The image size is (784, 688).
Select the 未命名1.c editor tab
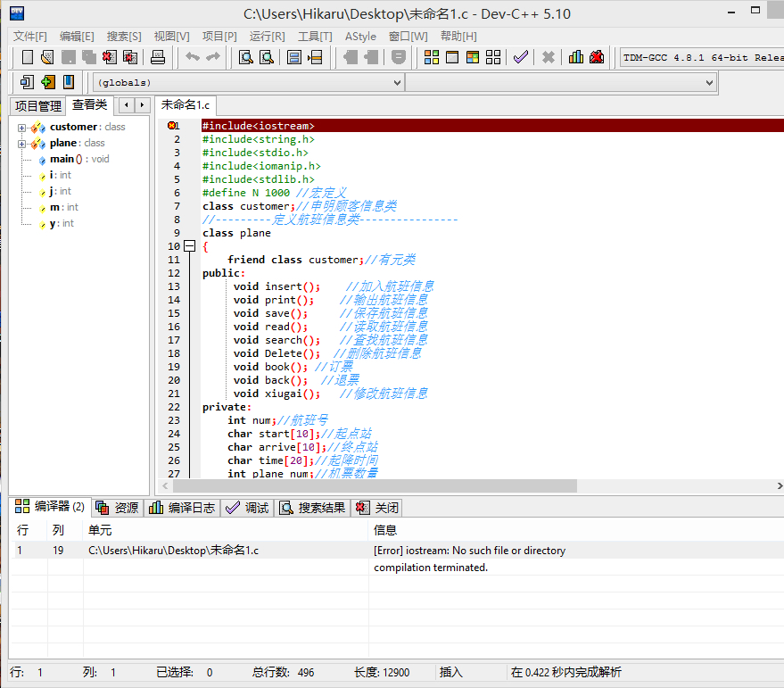click(185, 104)
